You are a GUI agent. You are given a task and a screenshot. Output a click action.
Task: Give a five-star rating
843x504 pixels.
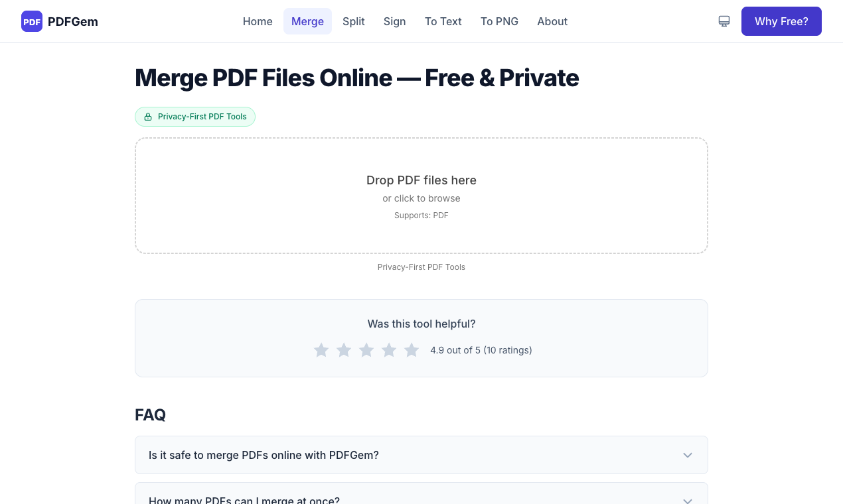click(x=412, y=350)
